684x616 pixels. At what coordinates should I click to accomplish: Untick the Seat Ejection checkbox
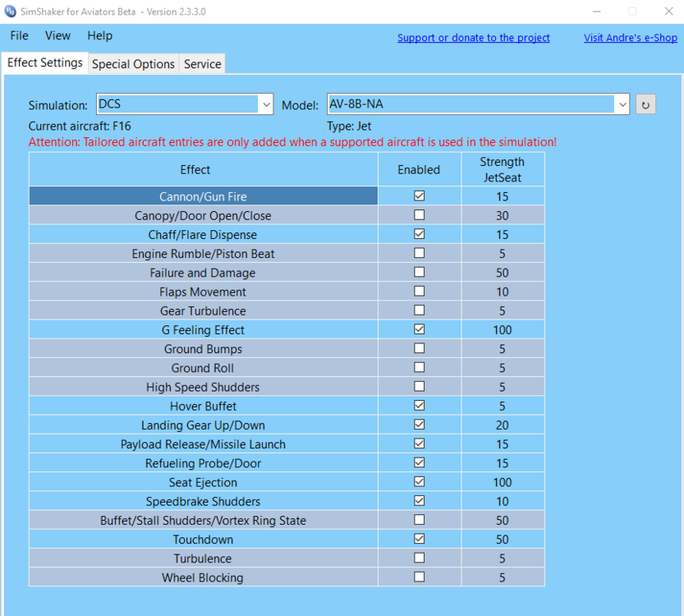tap(420, 481)
